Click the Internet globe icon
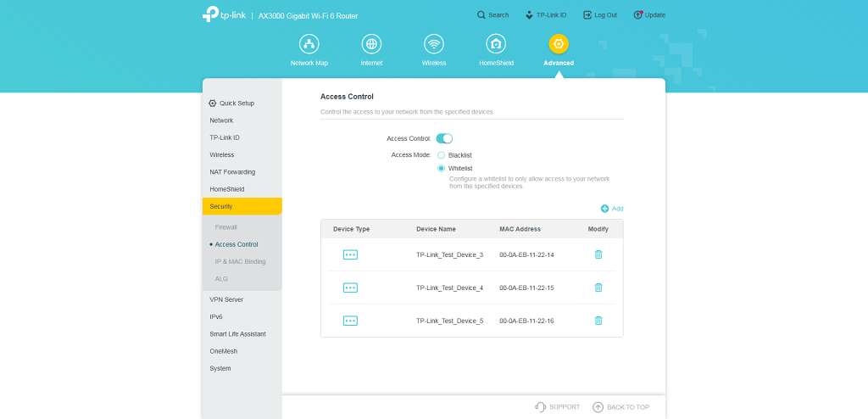868x419 pixels. pyautogui.click(x=371, y=44)
